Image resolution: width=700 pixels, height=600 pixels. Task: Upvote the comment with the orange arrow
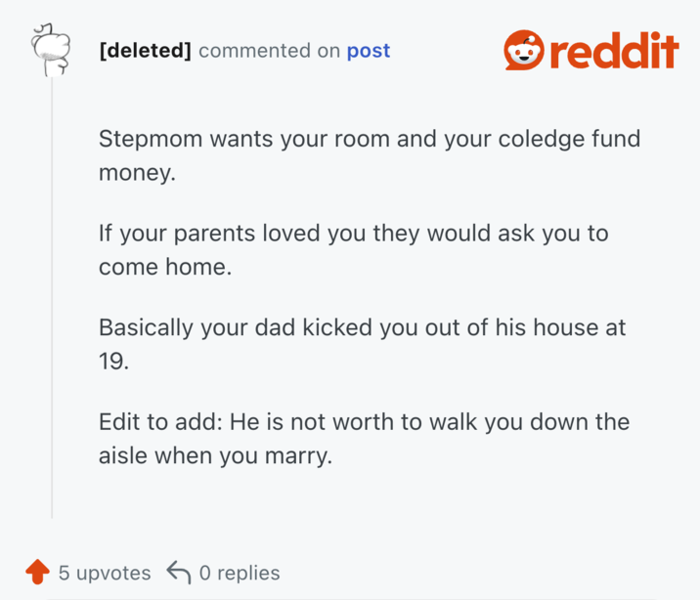tap(37, 572)
